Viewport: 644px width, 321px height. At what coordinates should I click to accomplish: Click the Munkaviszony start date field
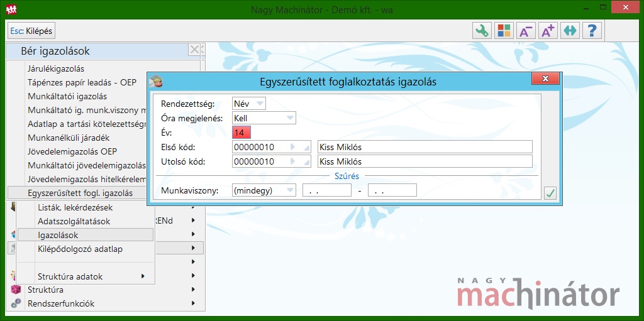(x=327, y=190)
